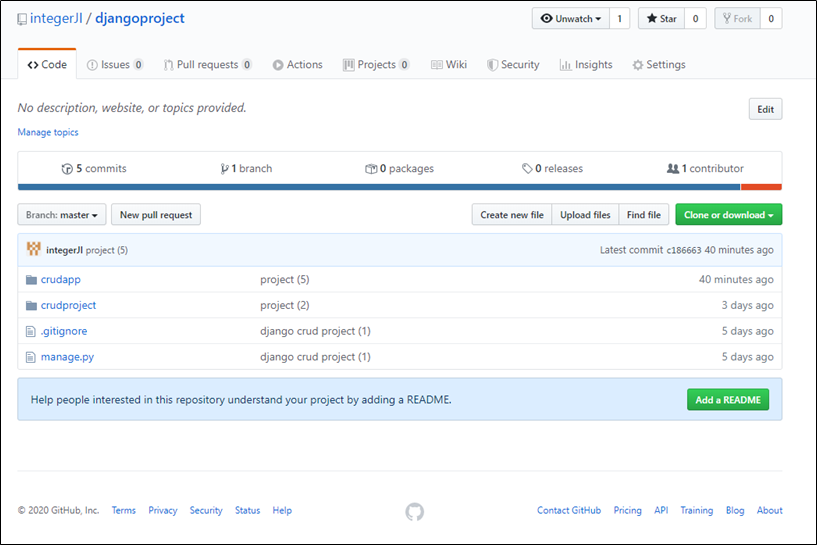Click the crudapp folder icon
This screenshot has width=817, height=545.
(x=31, y=280)
